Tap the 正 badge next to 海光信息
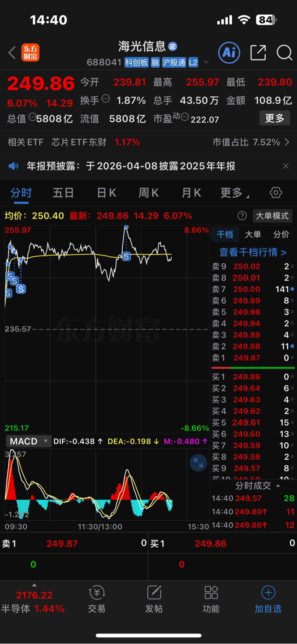The image size is (297, 644). point(172,46)
